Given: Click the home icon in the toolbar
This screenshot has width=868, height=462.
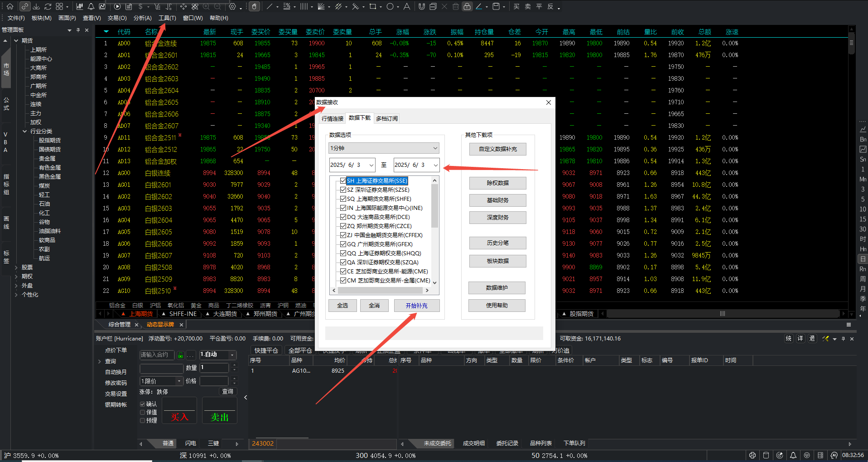Looking at the screenshot, I should coord(10,6).
